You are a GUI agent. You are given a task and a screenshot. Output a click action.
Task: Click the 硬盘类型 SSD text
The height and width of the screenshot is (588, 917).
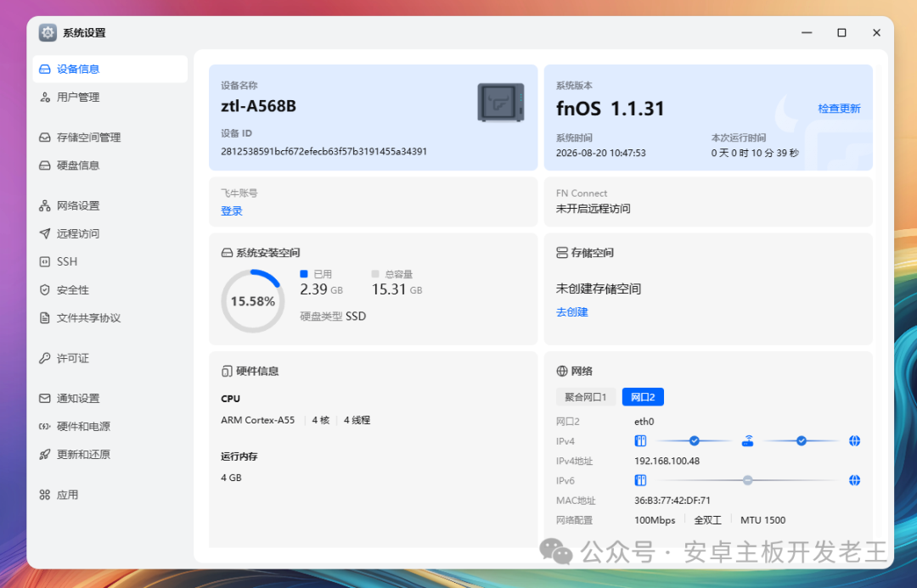coord(333,316)
